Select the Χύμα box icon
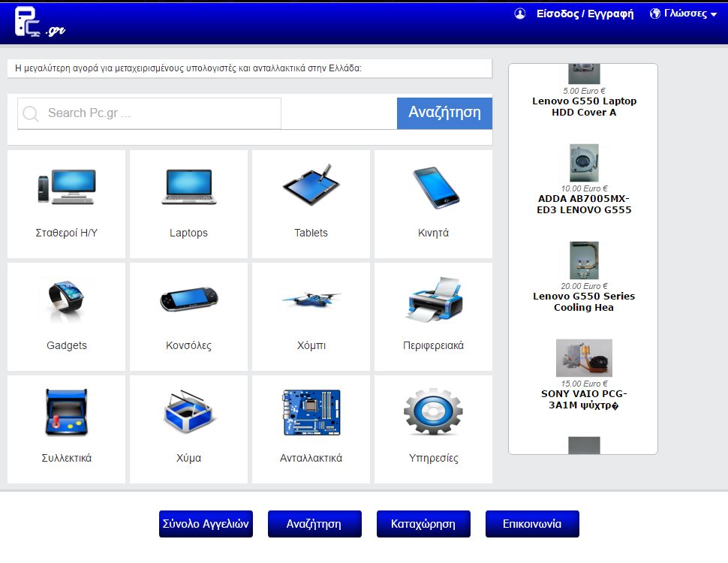Screen dimensions: 728x563 pos(188,412)
